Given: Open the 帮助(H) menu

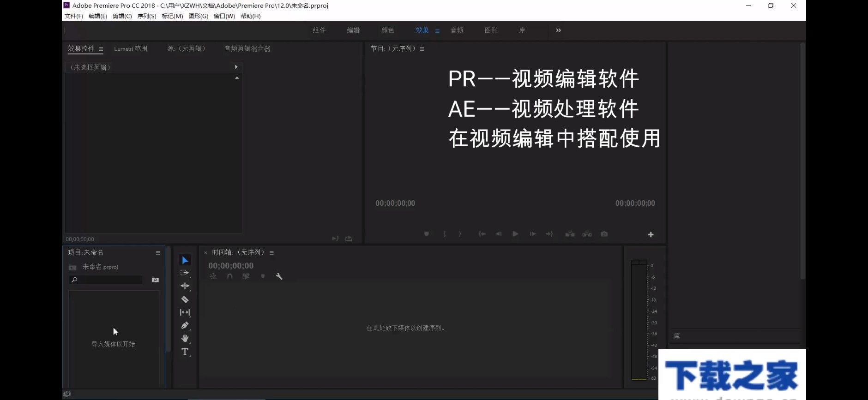Looking at the screenshot, I should [251, 16].
